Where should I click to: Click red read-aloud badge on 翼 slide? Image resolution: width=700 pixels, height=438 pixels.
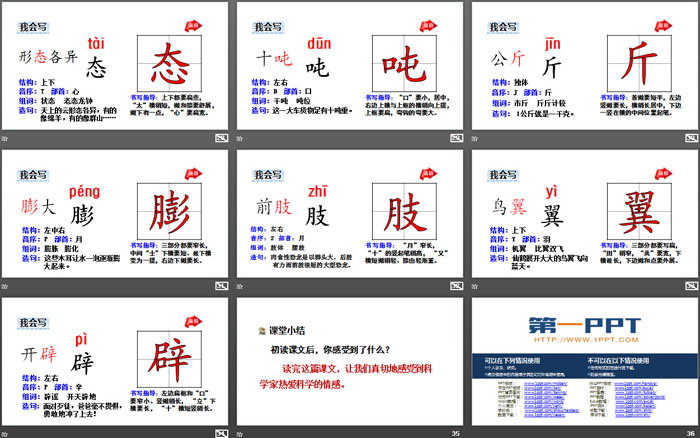[x=663, y=174]
